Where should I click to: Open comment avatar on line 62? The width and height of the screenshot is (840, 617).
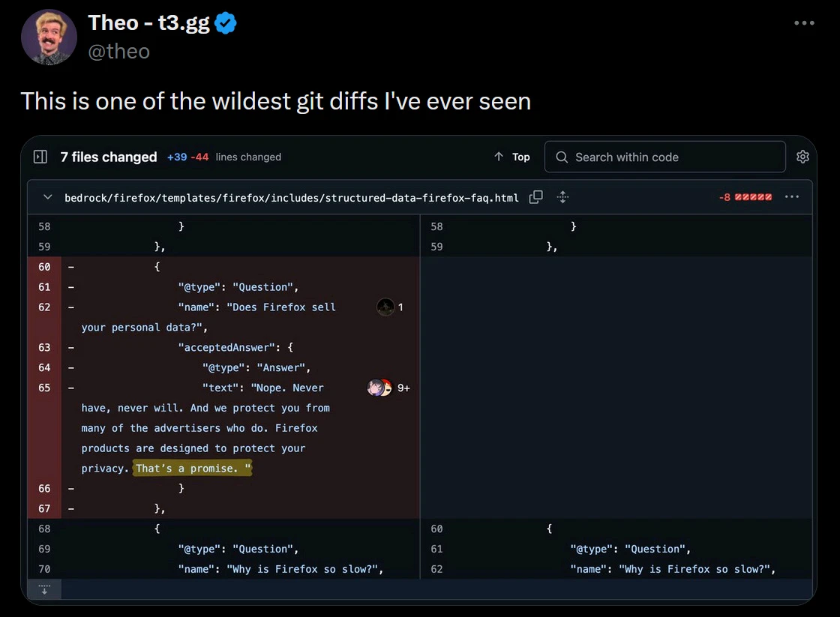pos(385,307)
